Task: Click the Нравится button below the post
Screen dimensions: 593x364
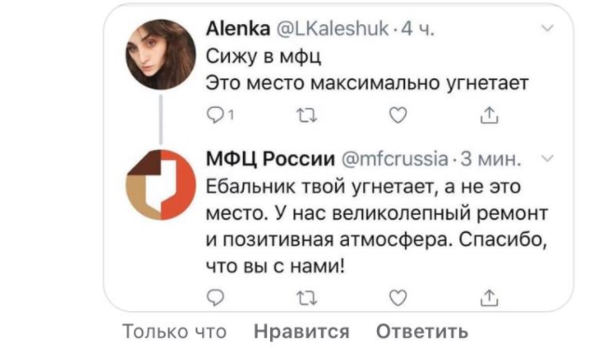Action: click(302, 331)
